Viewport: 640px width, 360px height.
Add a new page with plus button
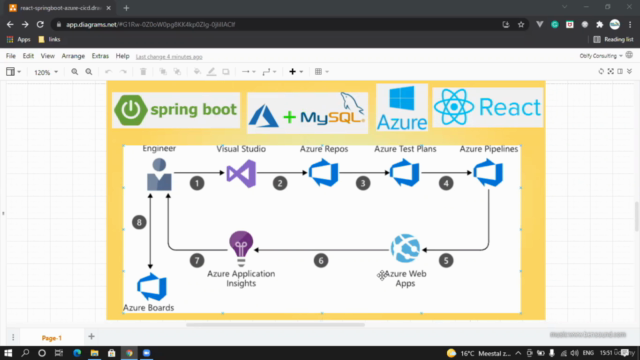point(91,337)
